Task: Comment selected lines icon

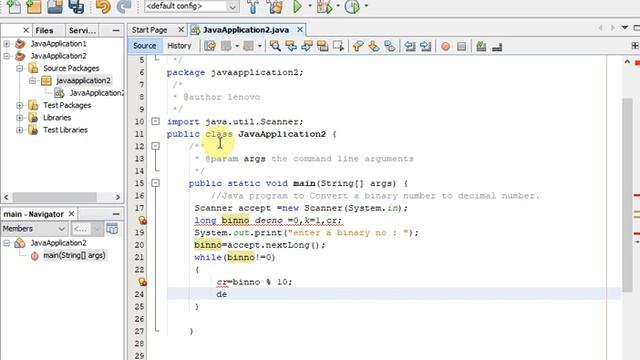Action: tap(481, 46)
